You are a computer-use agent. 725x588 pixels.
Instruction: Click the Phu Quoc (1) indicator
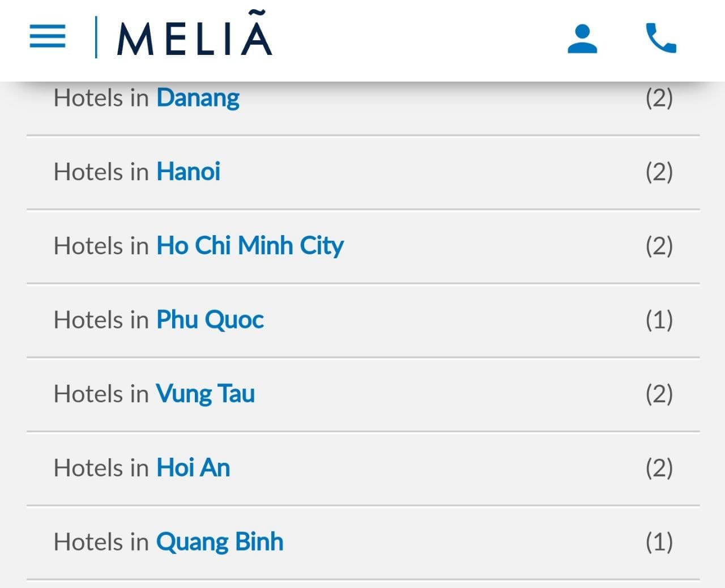tap(659, 320)
